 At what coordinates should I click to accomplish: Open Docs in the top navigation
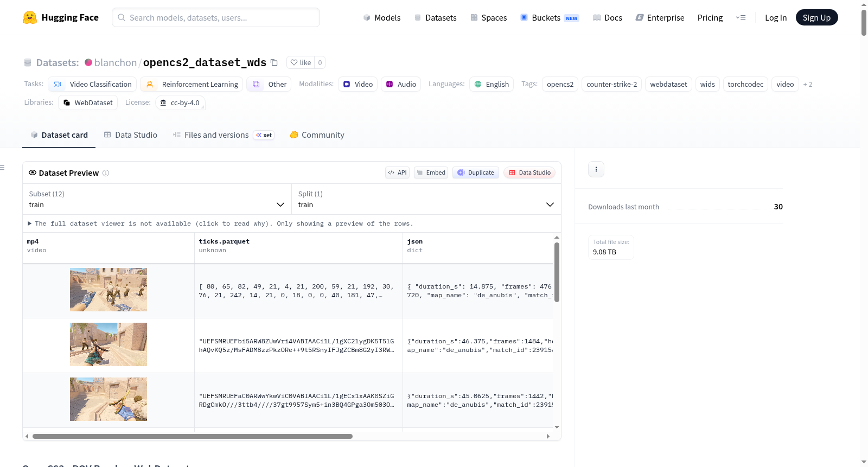(x=608, y=17)
